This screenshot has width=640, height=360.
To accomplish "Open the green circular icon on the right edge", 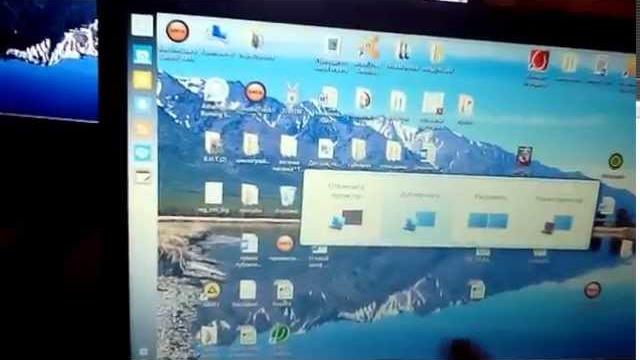I will (x=616, y=161).
